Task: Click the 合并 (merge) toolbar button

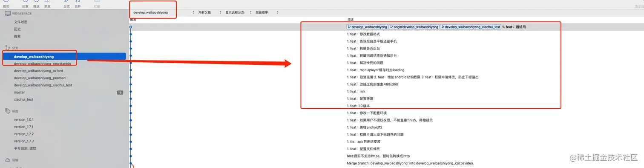Action: [x=78, y=4]
